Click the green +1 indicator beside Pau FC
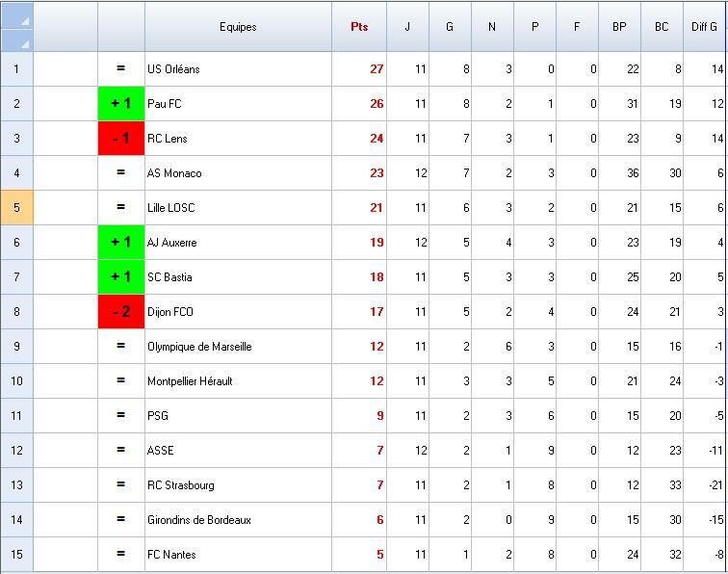 click(x=121, y=103)
